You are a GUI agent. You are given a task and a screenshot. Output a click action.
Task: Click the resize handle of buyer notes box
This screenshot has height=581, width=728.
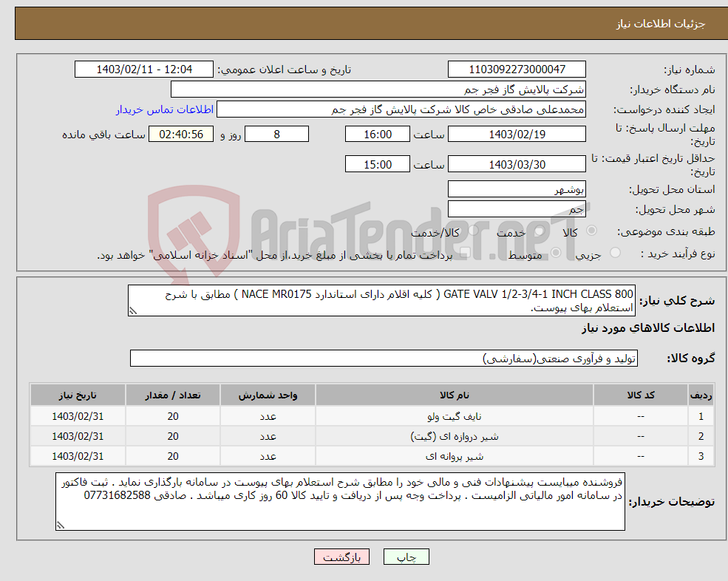(x=61, y=526)
